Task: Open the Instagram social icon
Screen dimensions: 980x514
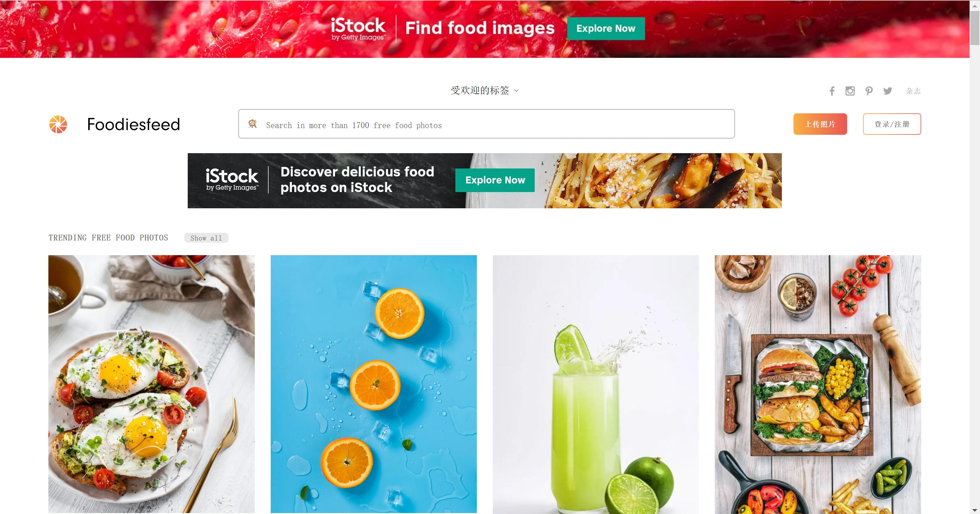Action: click(850, 91)
